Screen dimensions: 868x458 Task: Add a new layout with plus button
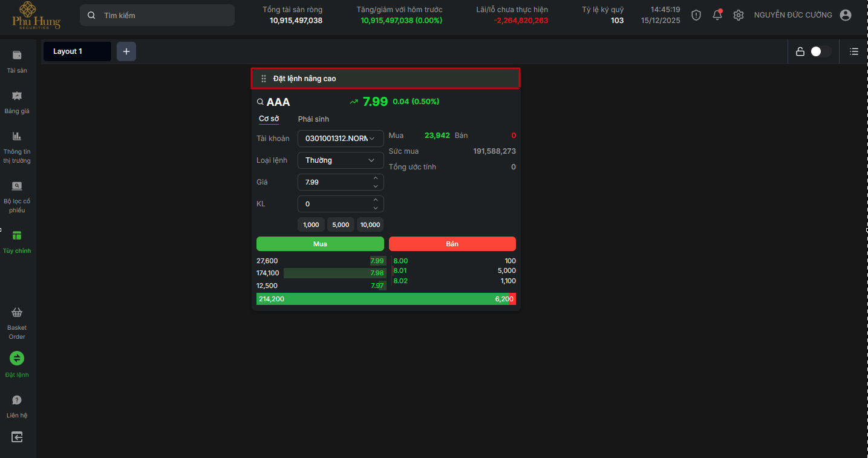(x=126, y=51)
